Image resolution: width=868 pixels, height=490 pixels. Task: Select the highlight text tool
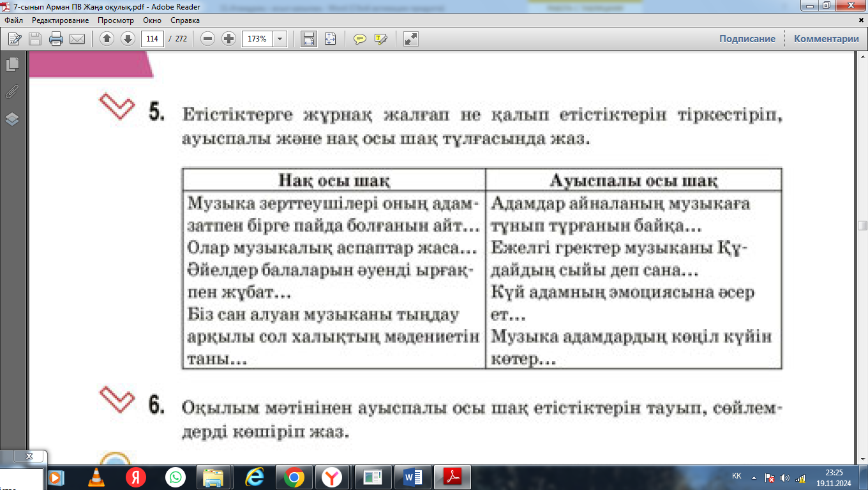[x=381, y=39]
